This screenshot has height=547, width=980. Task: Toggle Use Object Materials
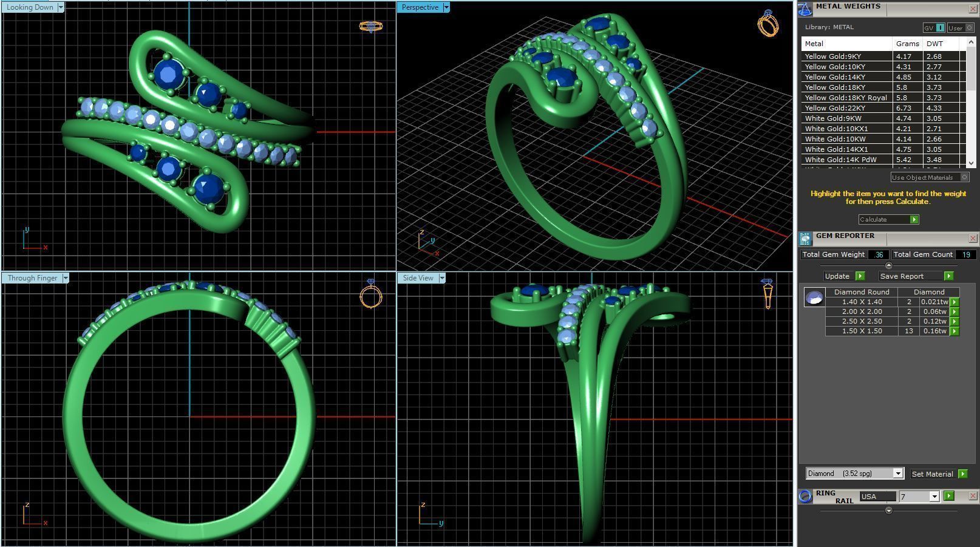coord(930,177)
